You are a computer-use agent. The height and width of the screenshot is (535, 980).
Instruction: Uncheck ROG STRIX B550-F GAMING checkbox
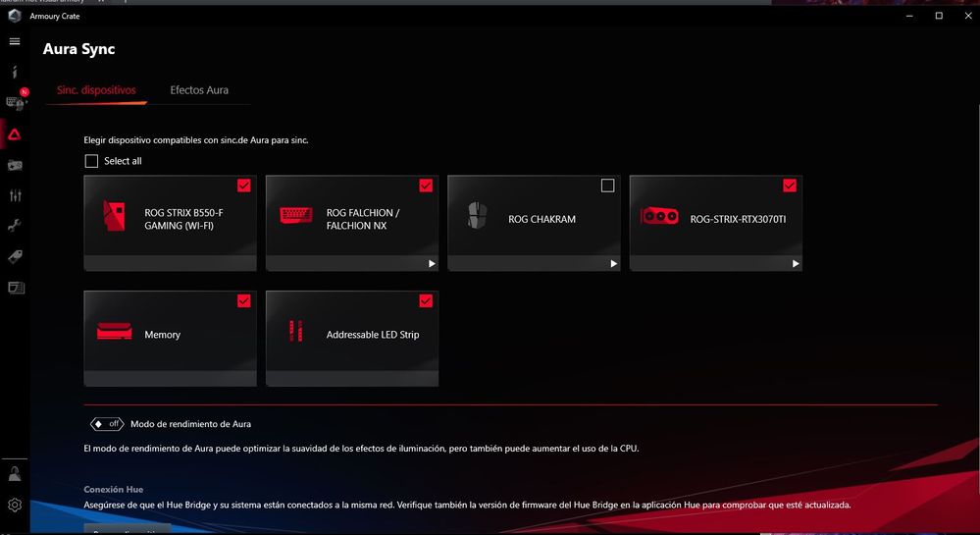(x=243, y=186)
